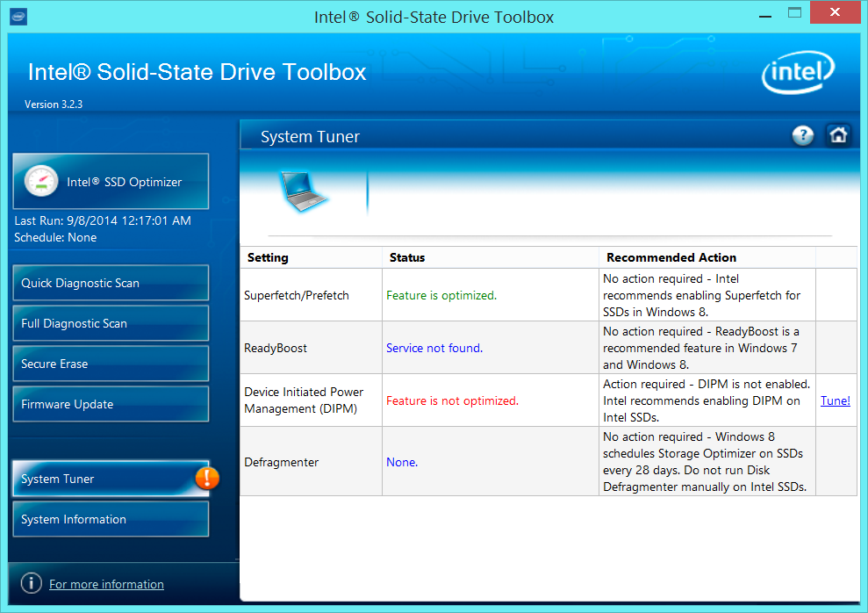868x613 pixels.
Task: Click the Recommended Action column header
Action: pyautogui.click(x=707, y=257)
